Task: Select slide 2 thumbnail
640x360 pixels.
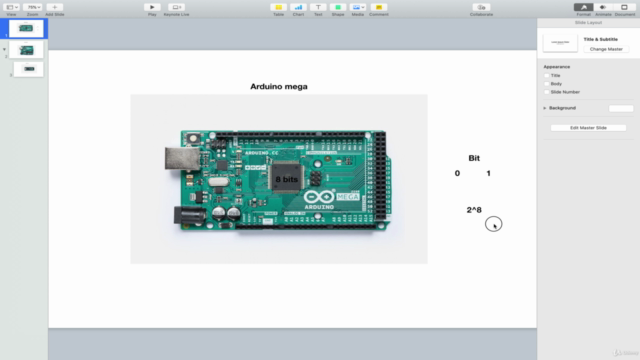Action: click(26, 50)
